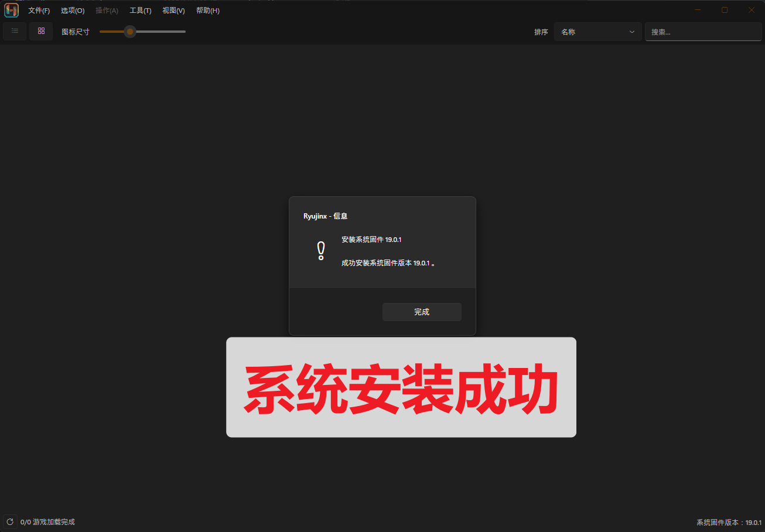Maximize the Ryujinx window
The image size is (765, 532).
coord(725,10)
